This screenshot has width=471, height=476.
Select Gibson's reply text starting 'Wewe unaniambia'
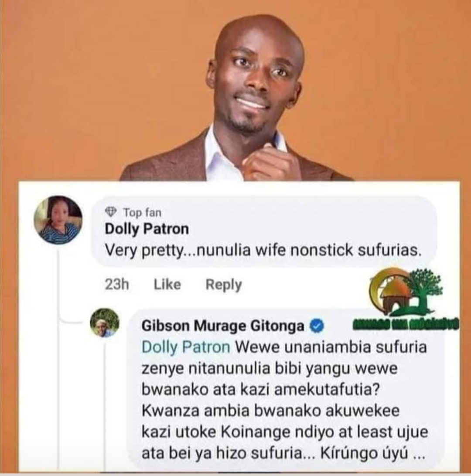coord(285,400)
